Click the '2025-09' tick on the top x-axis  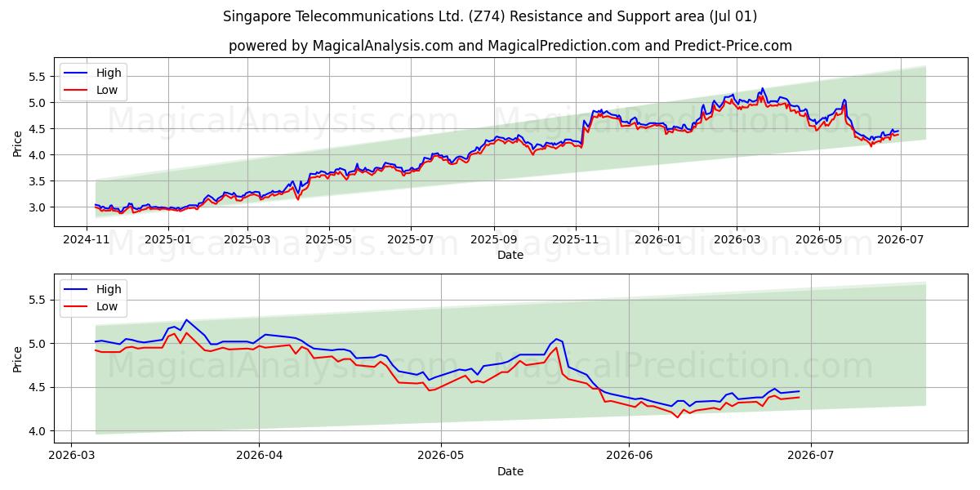(x=494, y=240)
